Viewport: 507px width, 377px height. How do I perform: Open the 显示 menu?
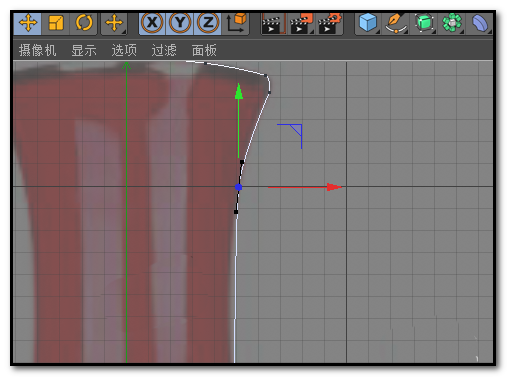pyautogui.click(x=84, y=50)
